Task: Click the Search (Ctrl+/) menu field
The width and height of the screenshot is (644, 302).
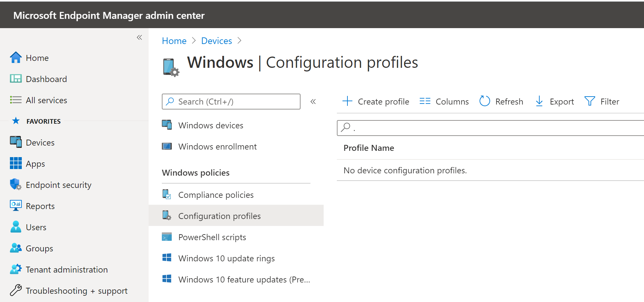Action: (x=231, y=102)
